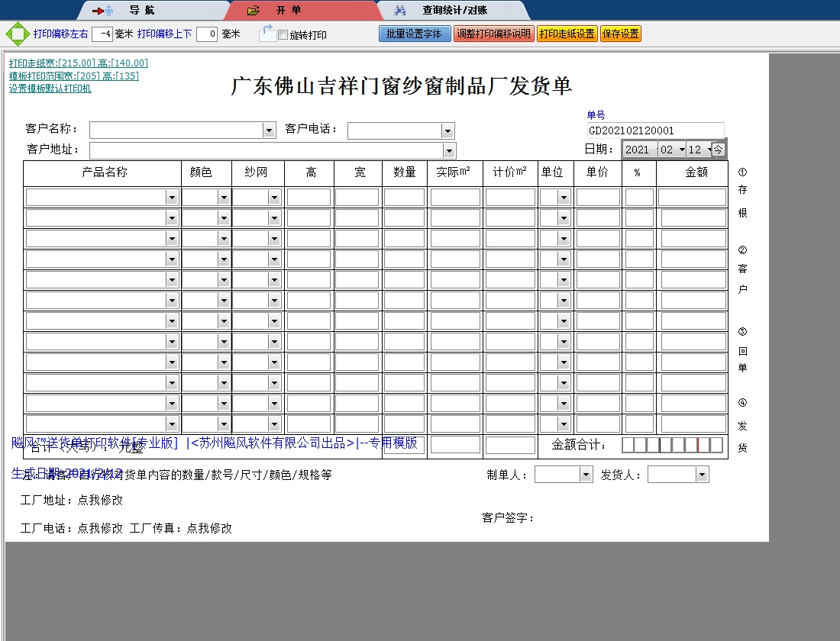Open the 客户名称 dropdown
The height and width of the screenshot is (641, 840).
(x=269, y=130)
